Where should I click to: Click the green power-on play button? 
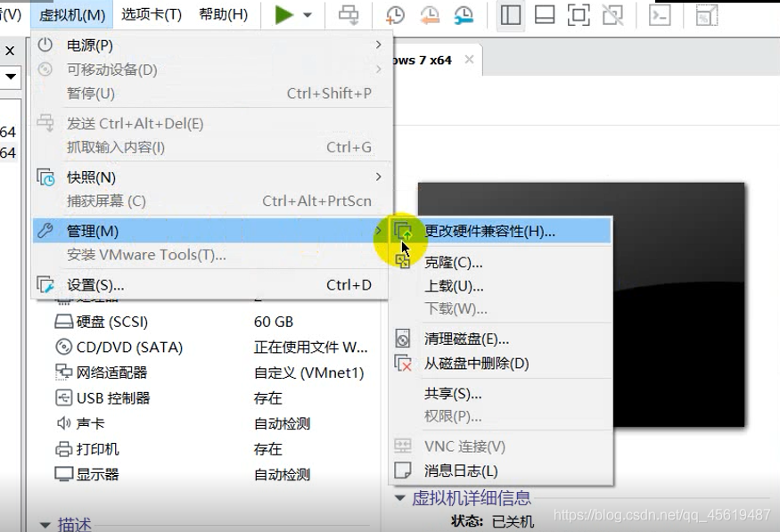(x=284, y=15)
